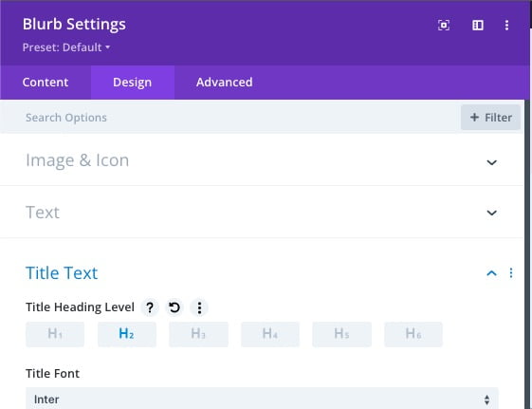Click the + Filter button

[490, 118]
